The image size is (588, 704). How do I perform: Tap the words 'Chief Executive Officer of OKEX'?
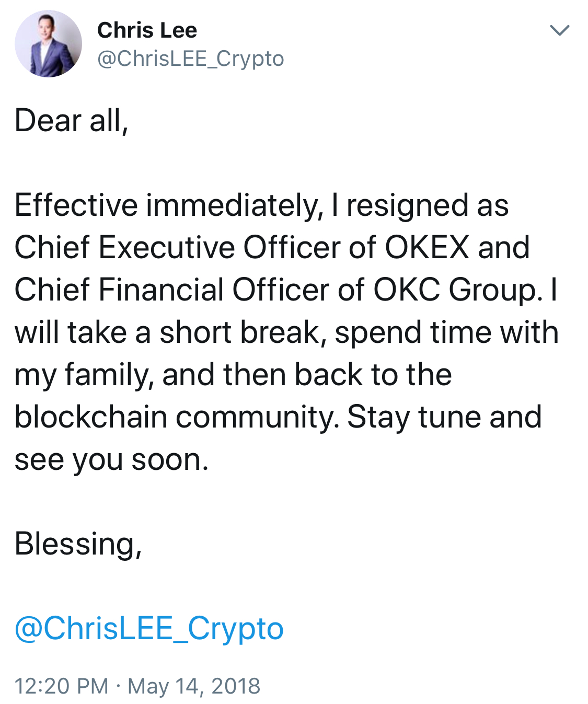[241, 247]
